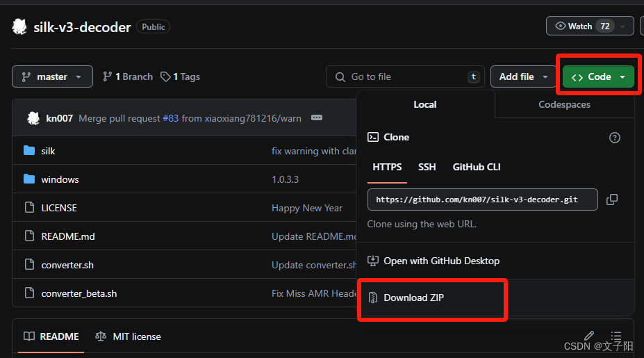Screen dimensions: 644x358
Task: Click the converter.sh file icon
Action: click(29, 264)
